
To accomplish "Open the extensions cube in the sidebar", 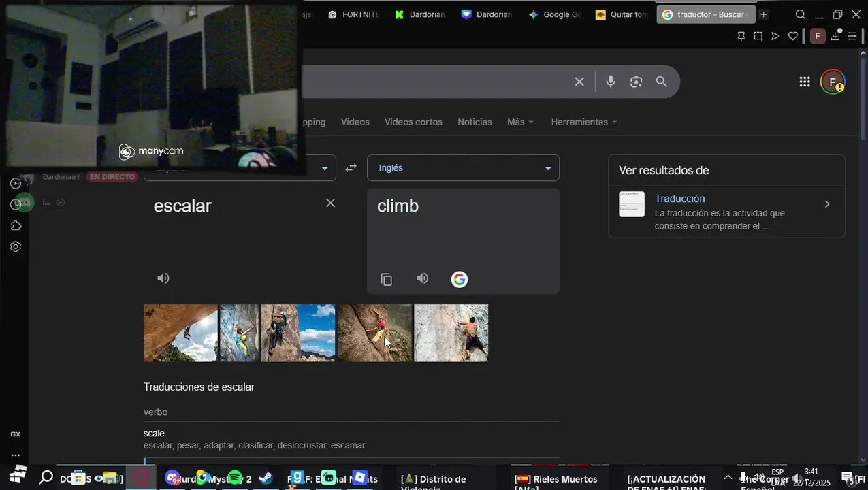I will pos(16,225).
